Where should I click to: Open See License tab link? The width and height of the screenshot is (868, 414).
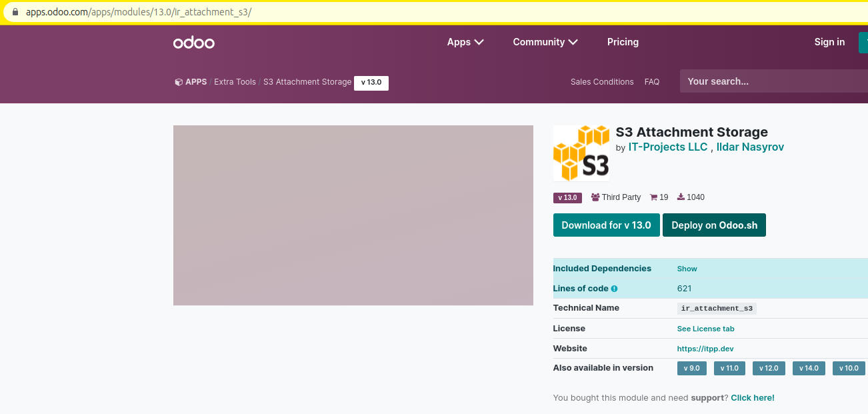705,329
